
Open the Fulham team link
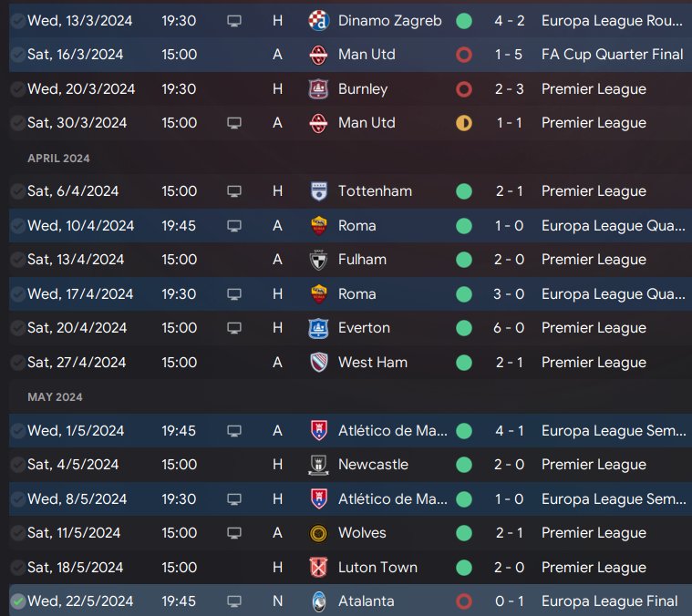pyautogui.click(x=361, y=260)
